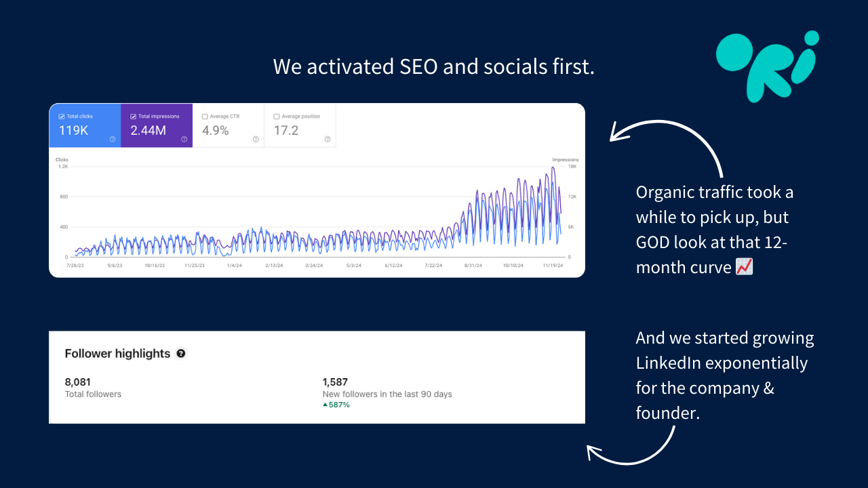868x488 pixels.
Task: Uncheck the Total clicks checkbox
Action: pyautogui.click(x=62, y=117)
